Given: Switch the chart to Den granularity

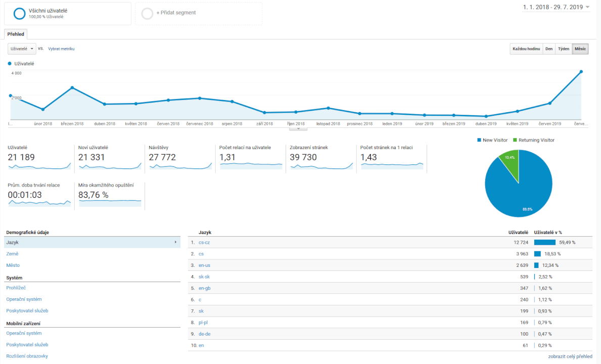Looking at the screenshot, I should click(548, 49).
